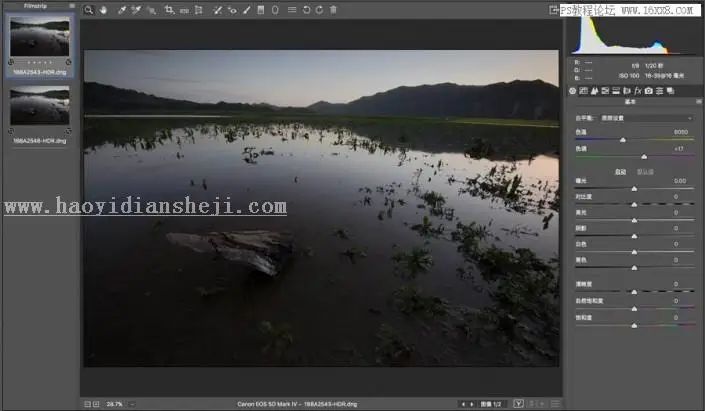This screenshot has width=705, height=411.
Task: Select the Straighten tool
Action: point(184,10)
